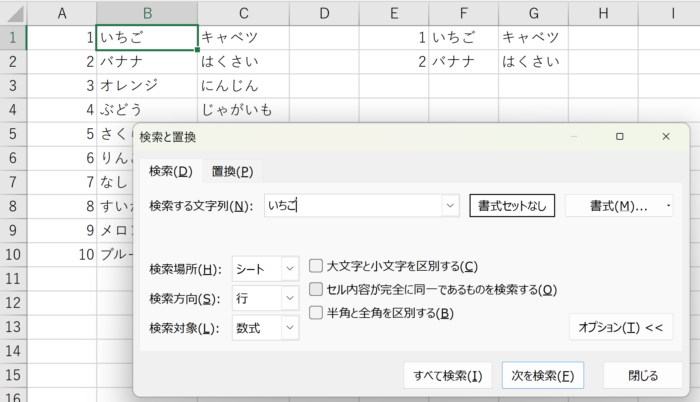Enable 大文字と小文字を区別する checkbox

tap(316, 266)
